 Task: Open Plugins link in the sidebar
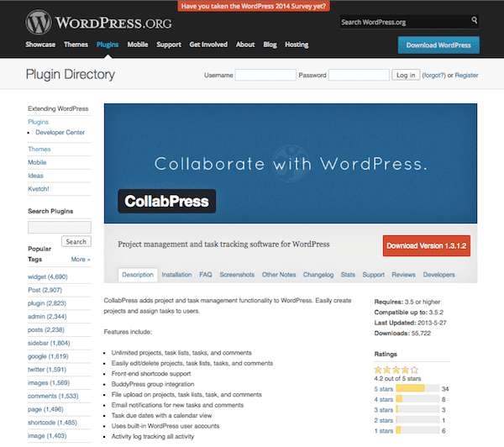tap(39, 122)
